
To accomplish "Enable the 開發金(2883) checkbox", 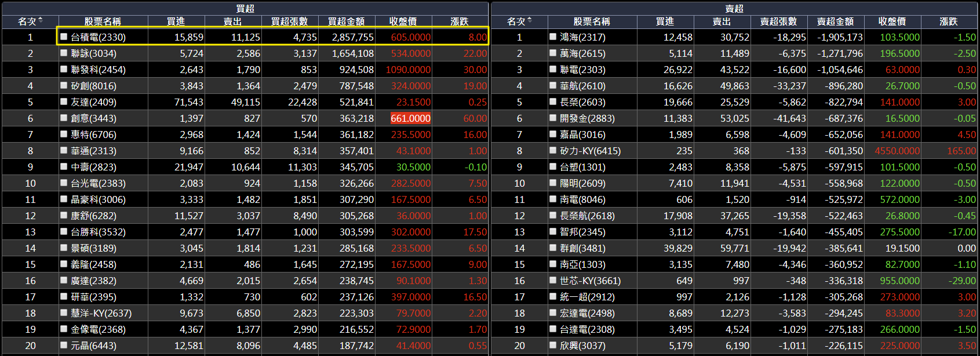I will click(x=553, y=118).
